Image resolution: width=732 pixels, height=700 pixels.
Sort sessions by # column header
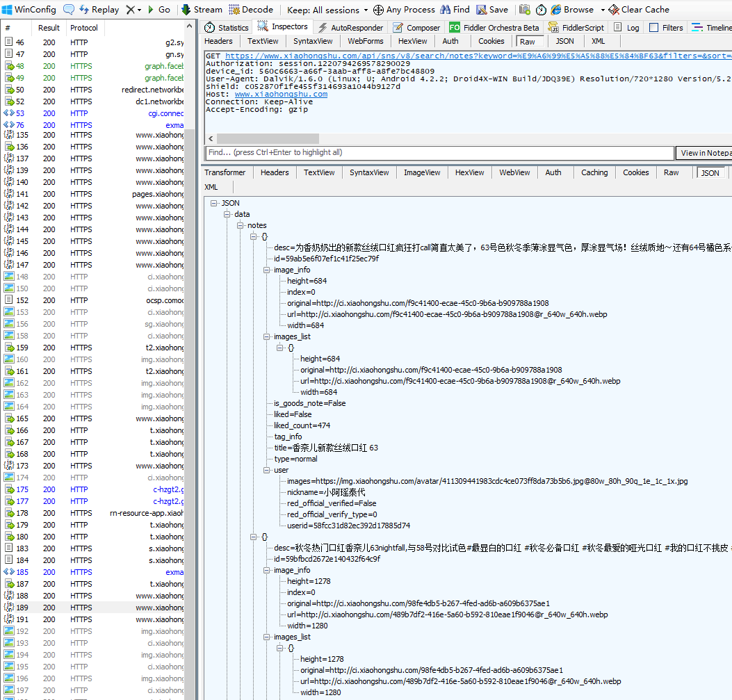pyautogui.click(x=17, y=28)
